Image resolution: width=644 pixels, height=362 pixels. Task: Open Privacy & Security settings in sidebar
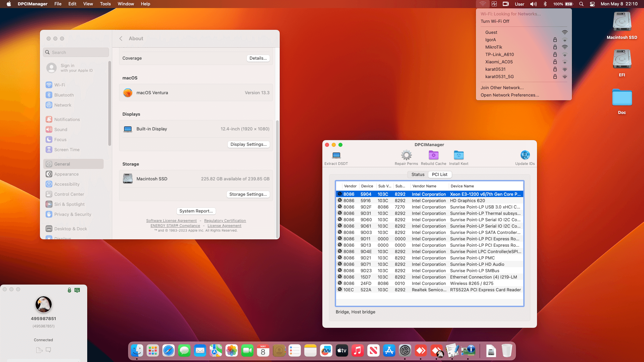[x=74, y=215]
